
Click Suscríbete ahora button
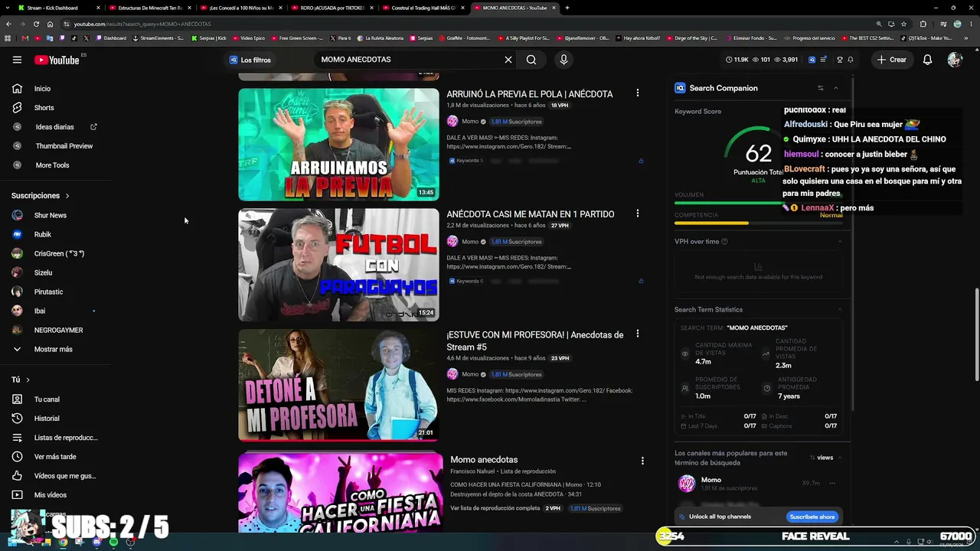[812, 517]
